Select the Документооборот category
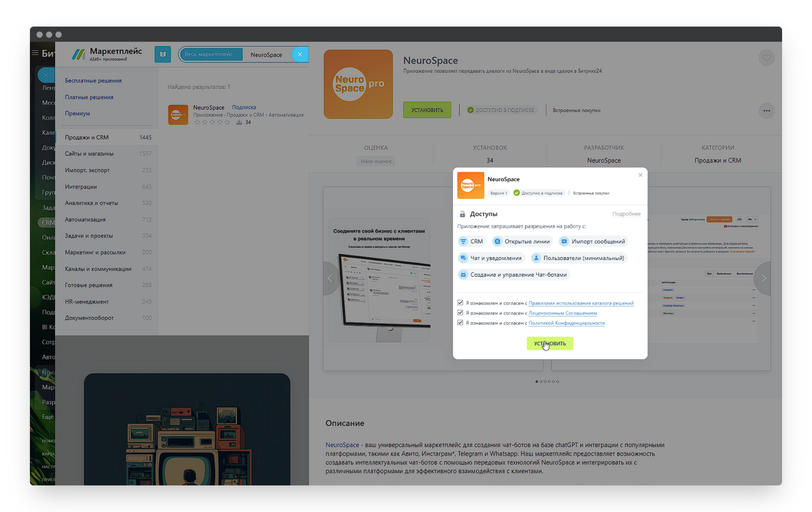Viewport: 812px width, 512px height. point(107,318)
